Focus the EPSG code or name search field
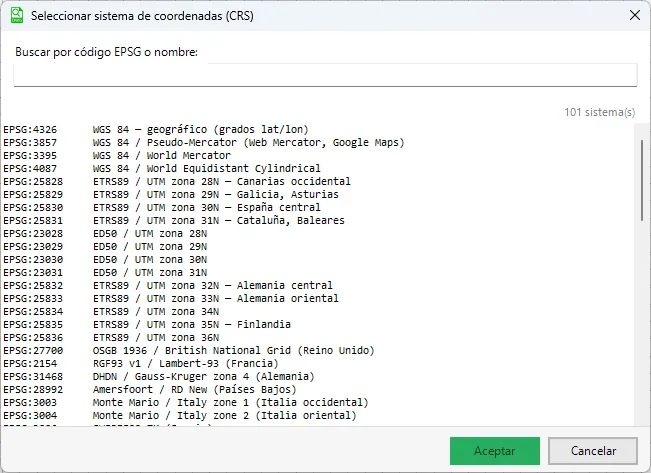The image size is (651, 473). point(325,75)
